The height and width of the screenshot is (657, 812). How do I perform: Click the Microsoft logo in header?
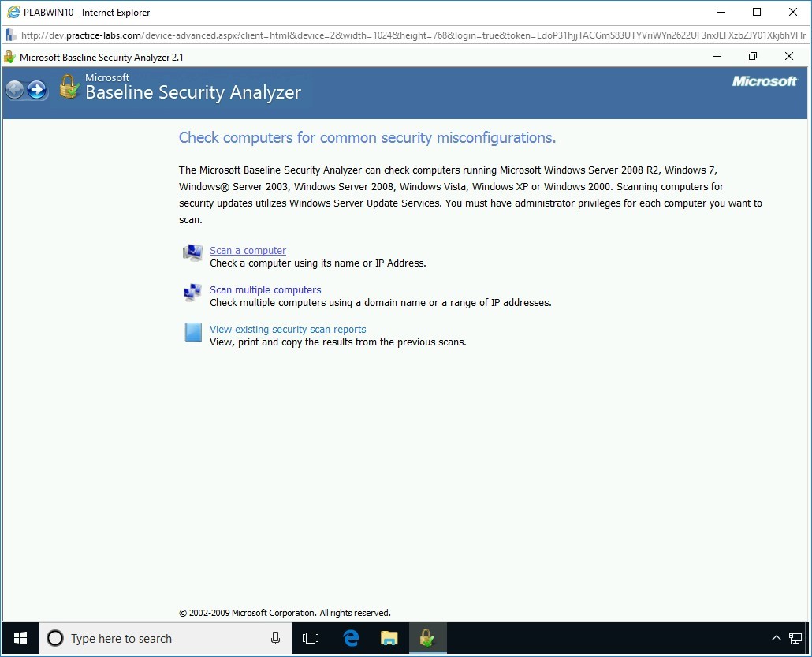click(x=765, y=81)
